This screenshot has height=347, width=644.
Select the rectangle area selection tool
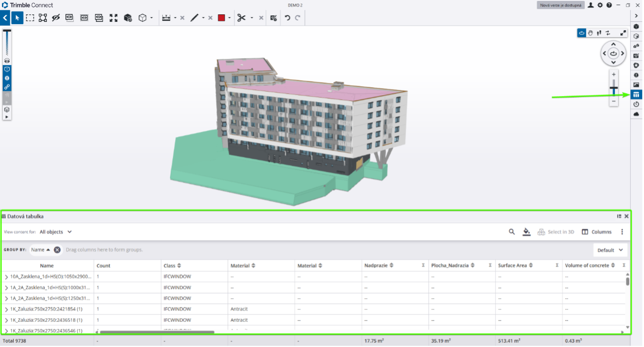tap(30, 18)
